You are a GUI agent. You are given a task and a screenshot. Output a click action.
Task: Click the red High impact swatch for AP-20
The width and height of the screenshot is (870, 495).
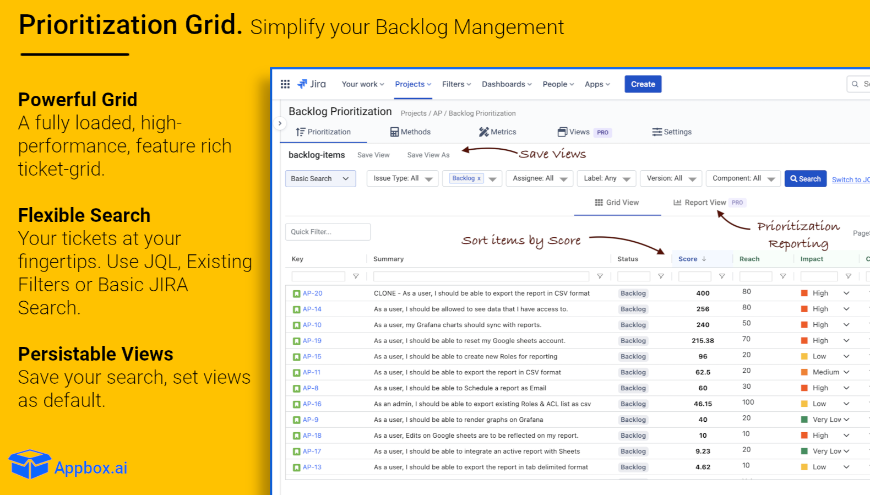(805, 294)
